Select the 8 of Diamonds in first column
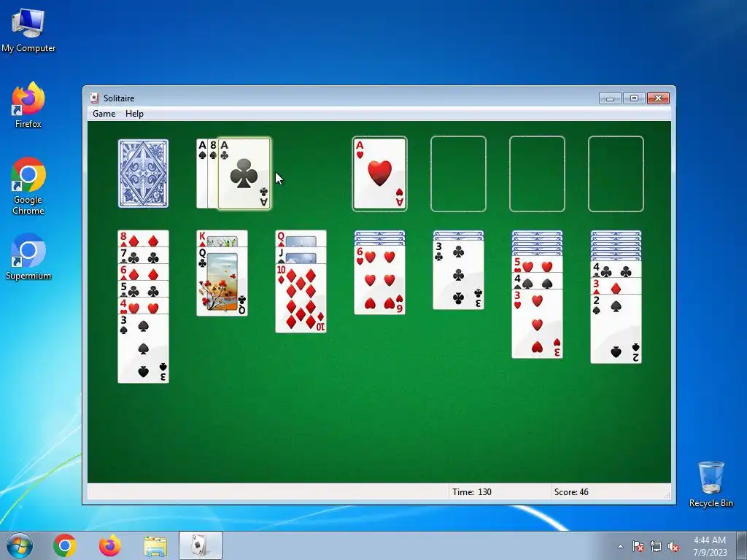This screenshot has width=747, height=560. click(x=143, y=239)
